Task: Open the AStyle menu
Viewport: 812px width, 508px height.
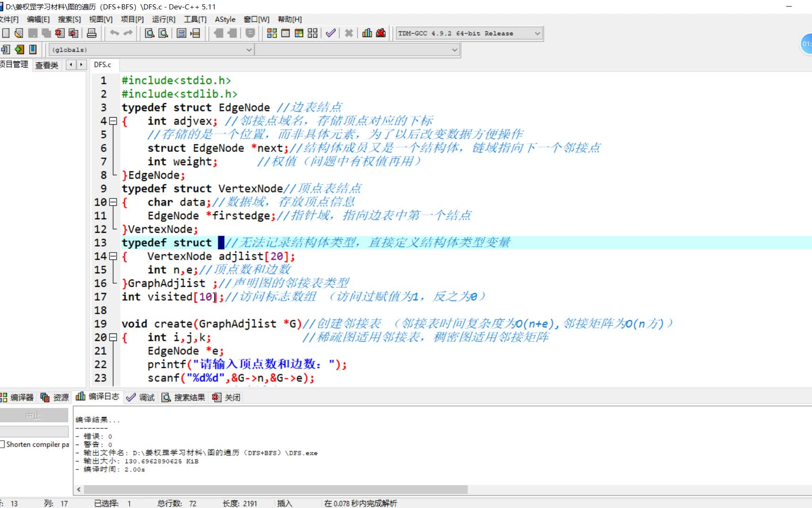Action: (x=225, y=19)
